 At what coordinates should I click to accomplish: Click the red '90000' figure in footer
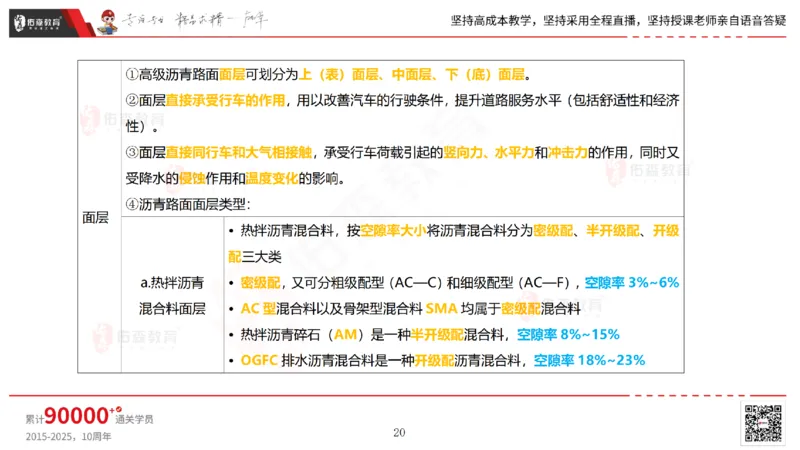(77, 416)
